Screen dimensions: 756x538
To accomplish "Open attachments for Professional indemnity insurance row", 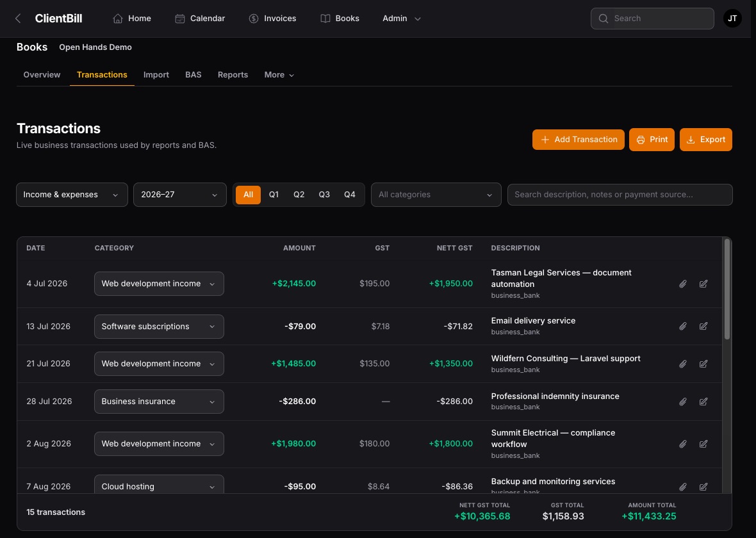I will [x=683, y=402].
